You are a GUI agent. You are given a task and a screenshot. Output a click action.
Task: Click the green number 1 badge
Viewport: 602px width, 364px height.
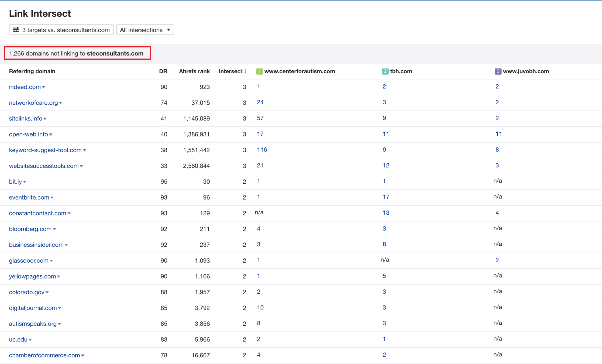coord(259,71)
